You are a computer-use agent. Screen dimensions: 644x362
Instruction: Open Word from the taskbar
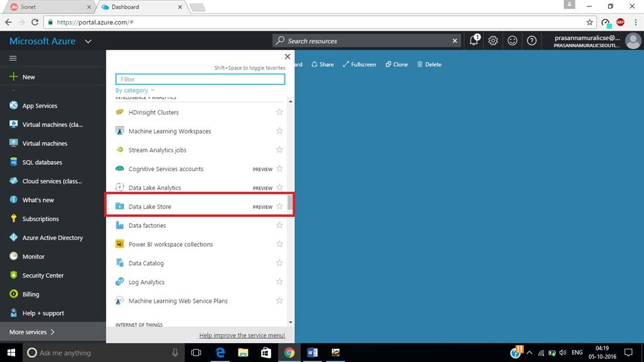click(312, 353)
